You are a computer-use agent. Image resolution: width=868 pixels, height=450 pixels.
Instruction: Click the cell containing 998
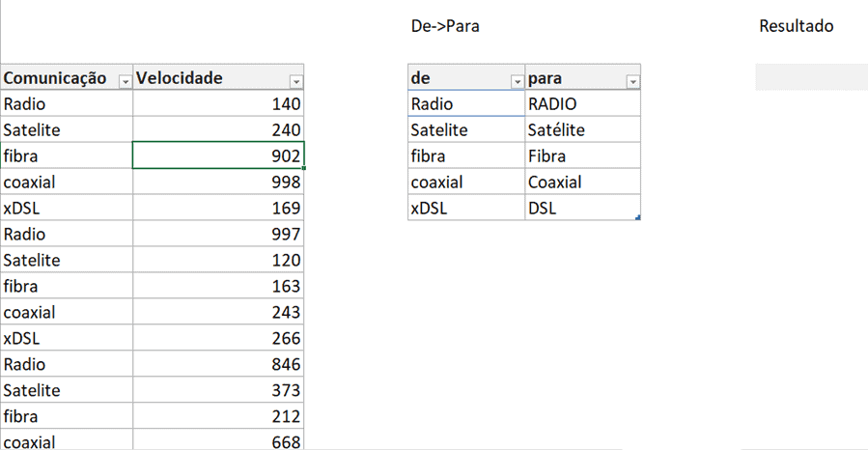pos(218,182)
